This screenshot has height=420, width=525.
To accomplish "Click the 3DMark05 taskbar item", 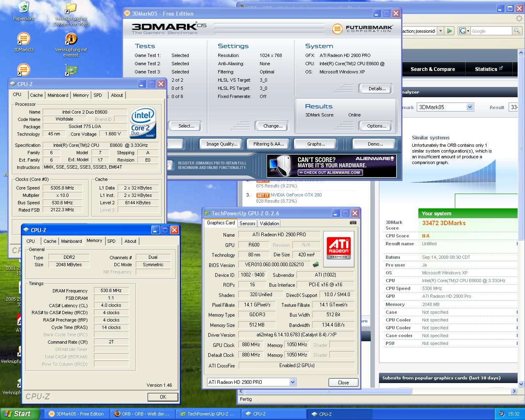I will pos(77,414).
